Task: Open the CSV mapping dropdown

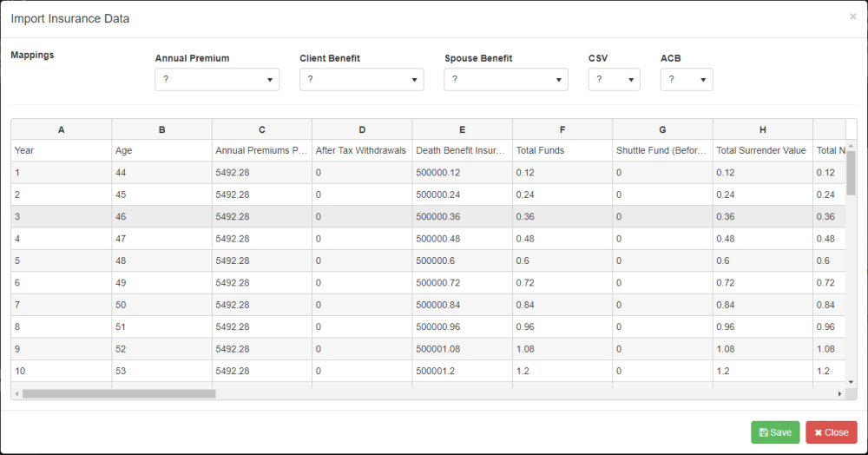Action: click(614, 80)
